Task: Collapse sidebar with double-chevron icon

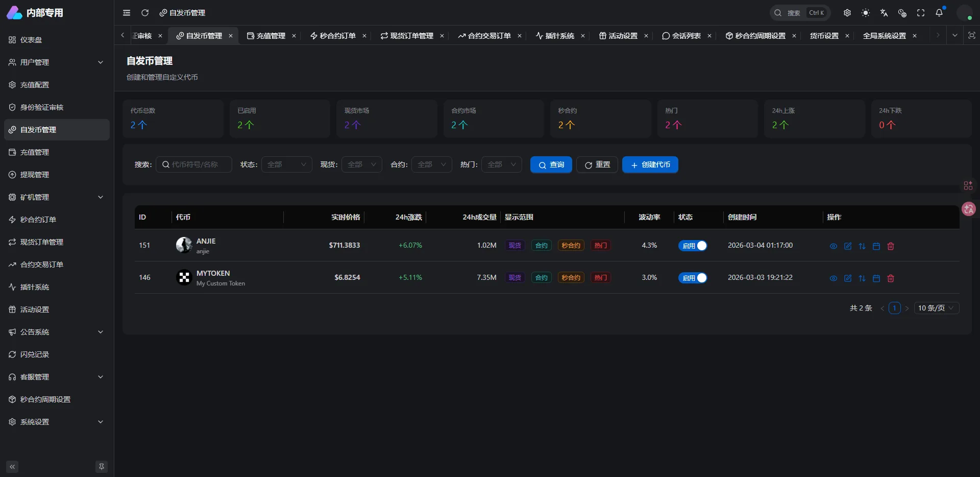Action: [x=12, y=466]
